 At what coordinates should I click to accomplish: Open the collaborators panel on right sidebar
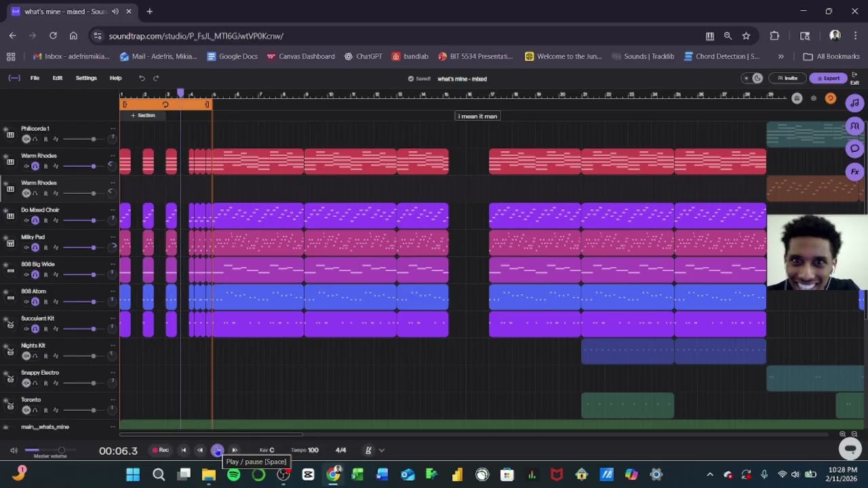854,126
